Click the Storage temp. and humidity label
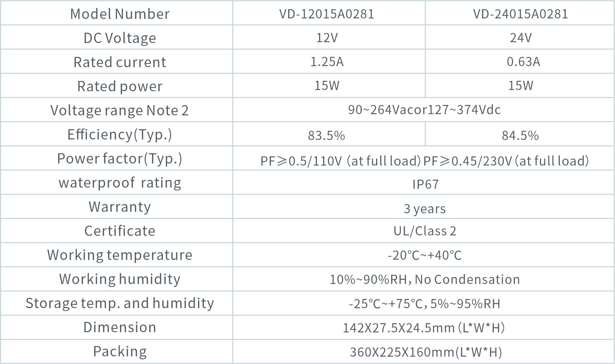615x364 pixels. pos(120,303)
